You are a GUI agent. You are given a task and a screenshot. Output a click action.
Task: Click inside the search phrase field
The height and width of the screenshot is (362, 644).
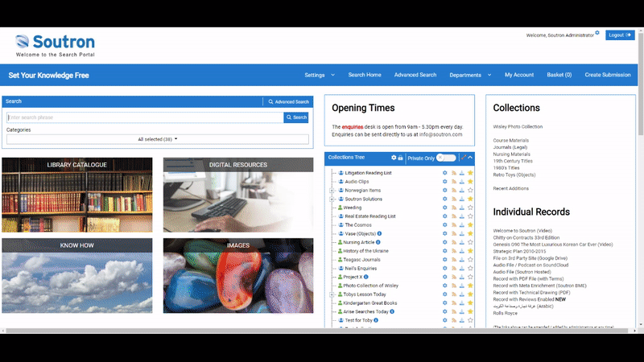(145, 117)
